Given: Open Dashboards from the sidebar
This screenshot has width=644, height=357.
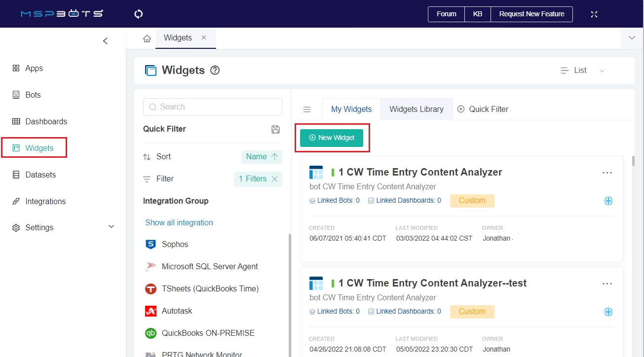Looking at the screenshot, I should [x=46, y=122].
